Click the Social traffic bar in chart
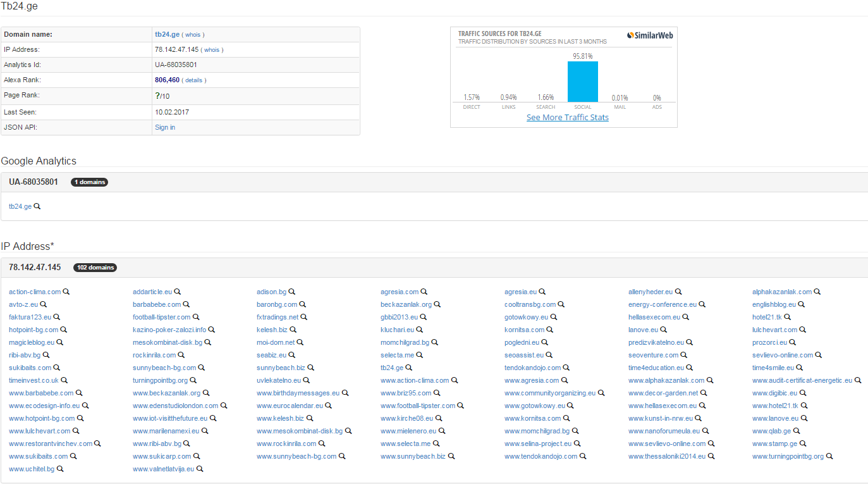 pyautogui.click(x=583, y=82)
